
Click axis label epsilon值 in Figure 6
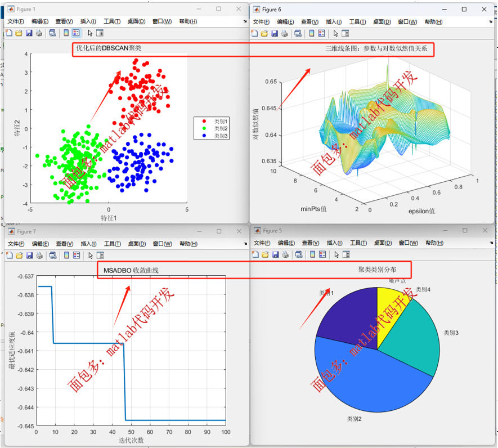421,211
